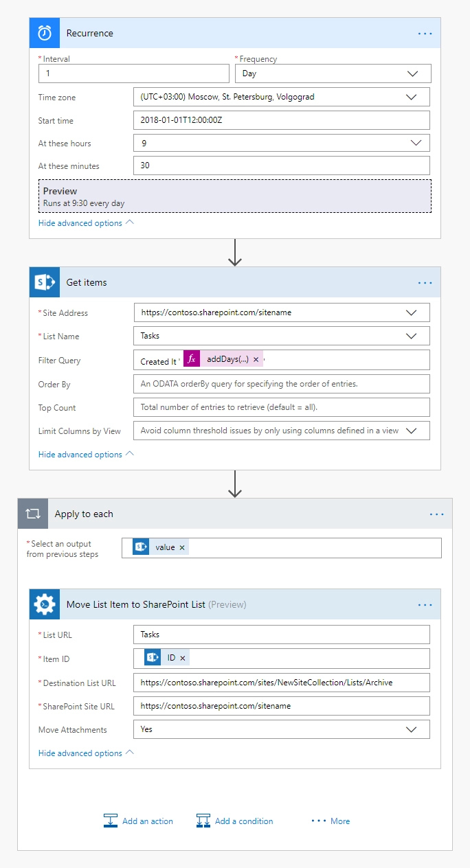Viewport: 470px width, 868px height.
Task: Hide advanced options in Recurrence card
Action: (x=86, y=223)
